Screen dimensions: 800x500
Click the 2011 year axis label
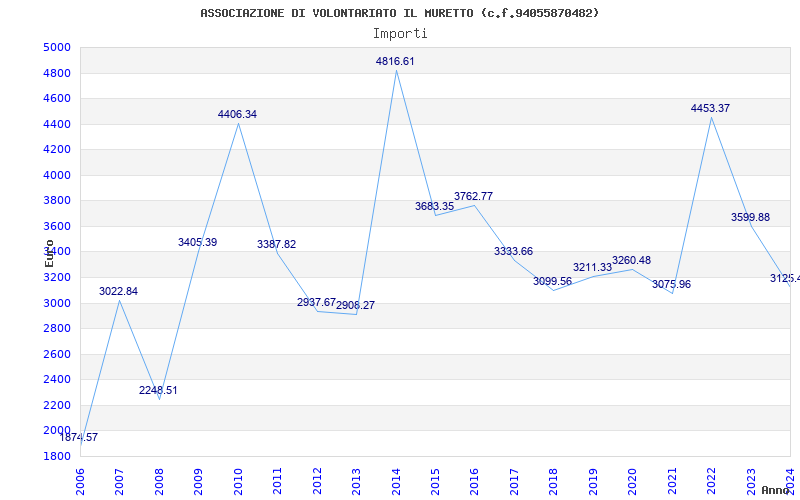278,482
